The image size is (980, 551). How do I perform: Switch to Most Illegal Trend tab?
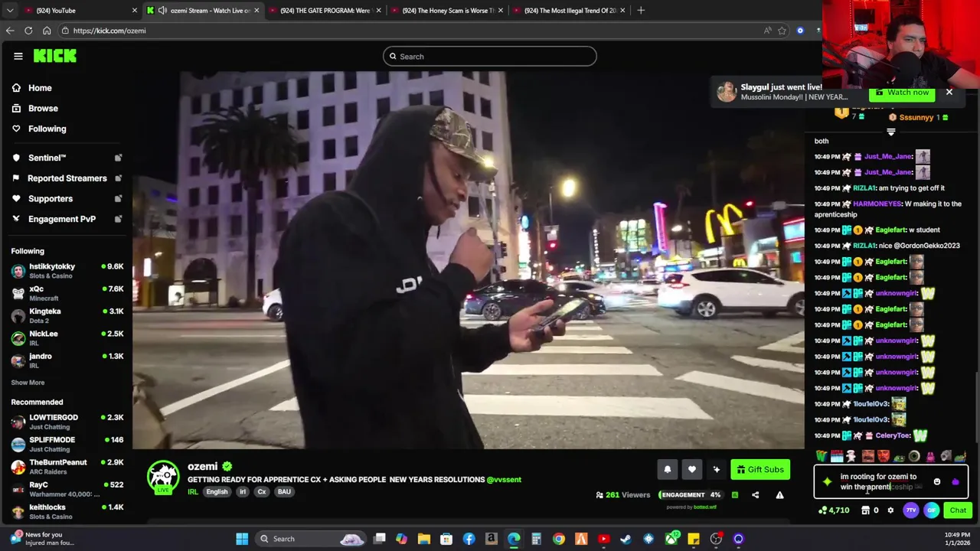click(568, 10)
